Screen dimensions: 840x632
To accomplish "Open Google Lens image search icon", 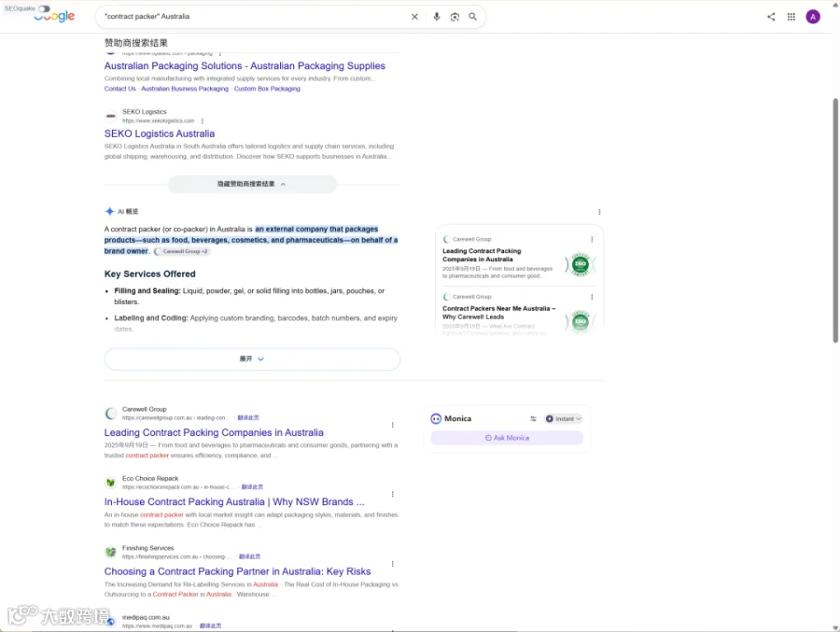I will [x=455, y=17].
